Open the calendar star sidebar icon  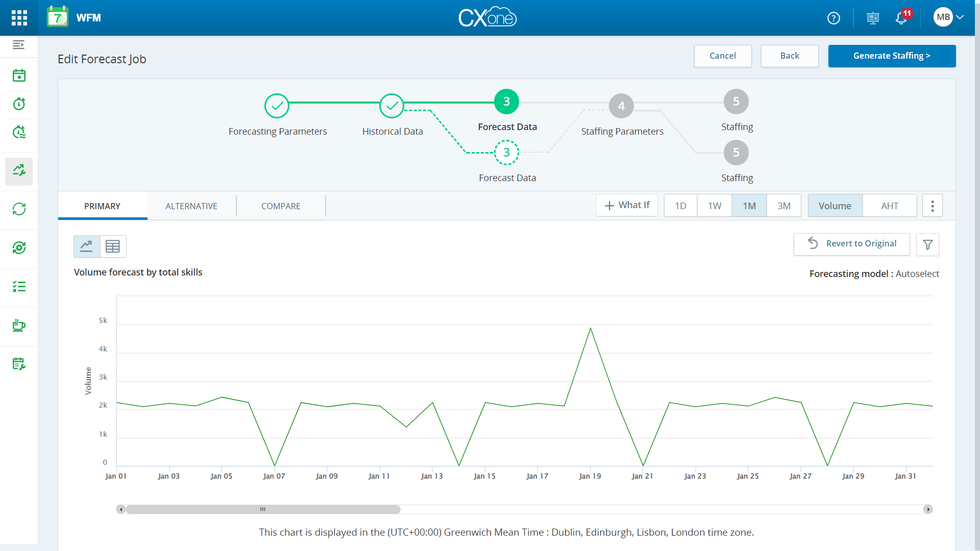click(x=19, y=76)
